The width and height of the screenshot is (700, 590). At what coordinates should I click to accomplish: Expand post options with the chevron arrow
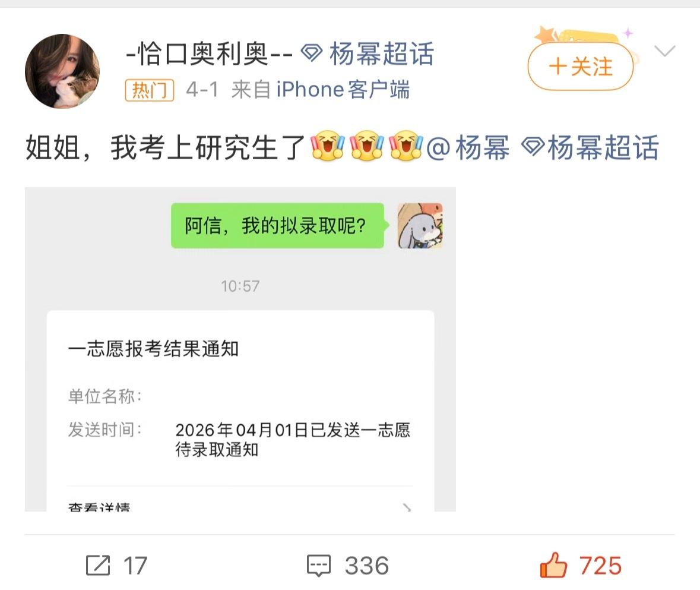coord(665,51)
